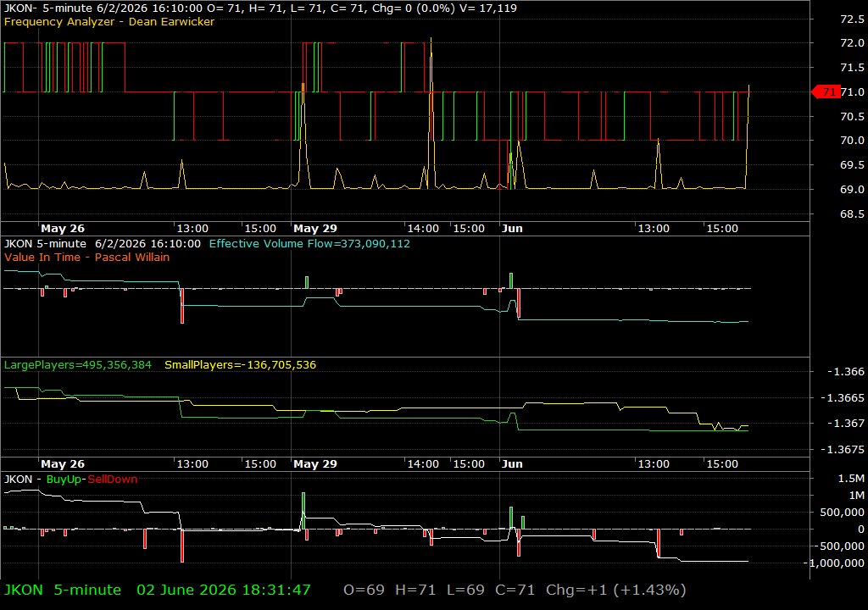Click the status bar timestamp 02 June 2026 18:31:47

click(224, 590)
